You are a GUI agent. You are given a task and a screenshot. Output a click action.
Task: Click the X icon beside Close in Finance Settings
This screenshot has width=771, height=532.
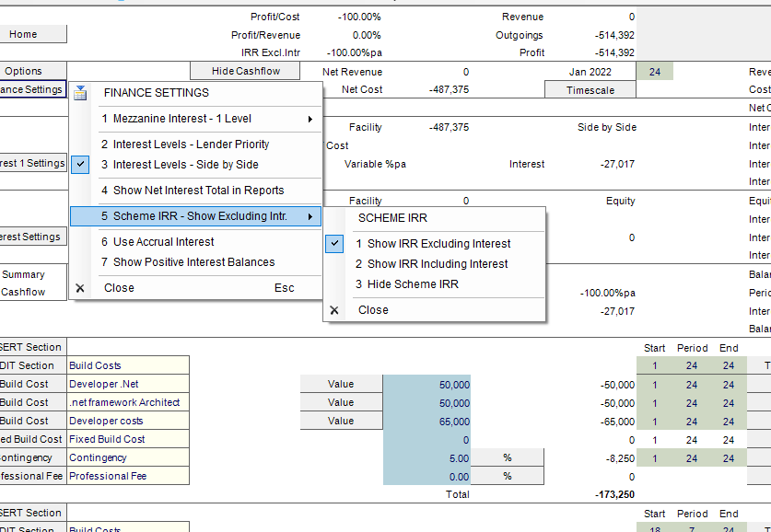tap(80, 288)
